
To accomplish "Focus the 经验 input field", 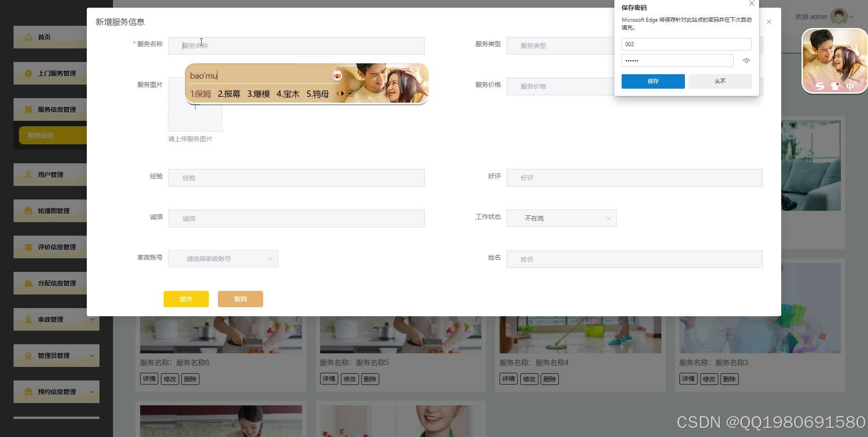I will tap(297, 178).
